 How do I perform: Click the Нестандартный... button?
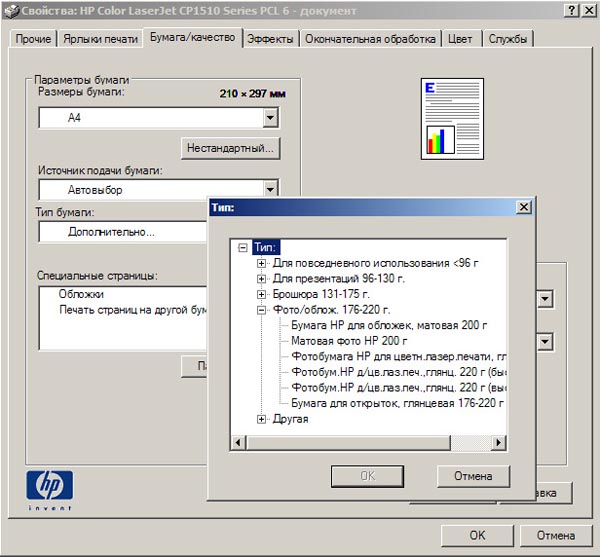230,148
